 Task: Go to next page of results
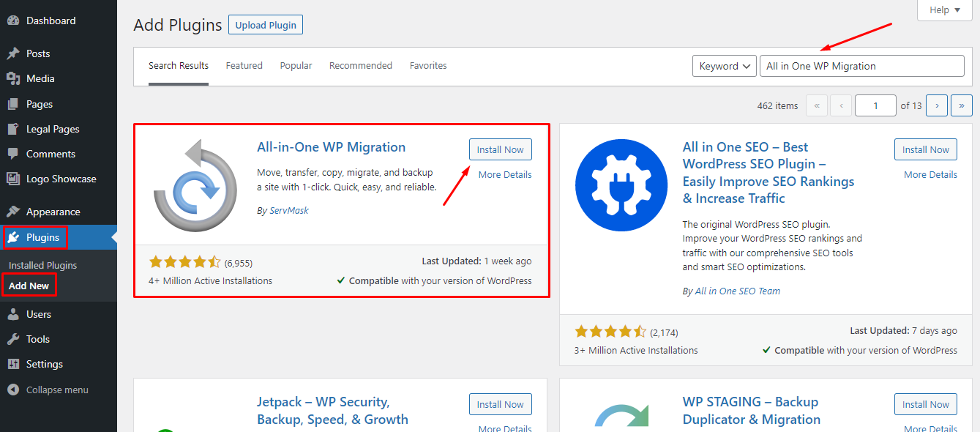click(937, 105)
